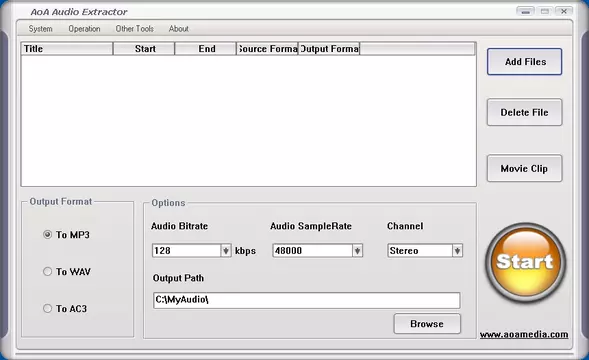589x360 pixels.
Task: Click the Add Files button
Action: click(x=524, y=62)
